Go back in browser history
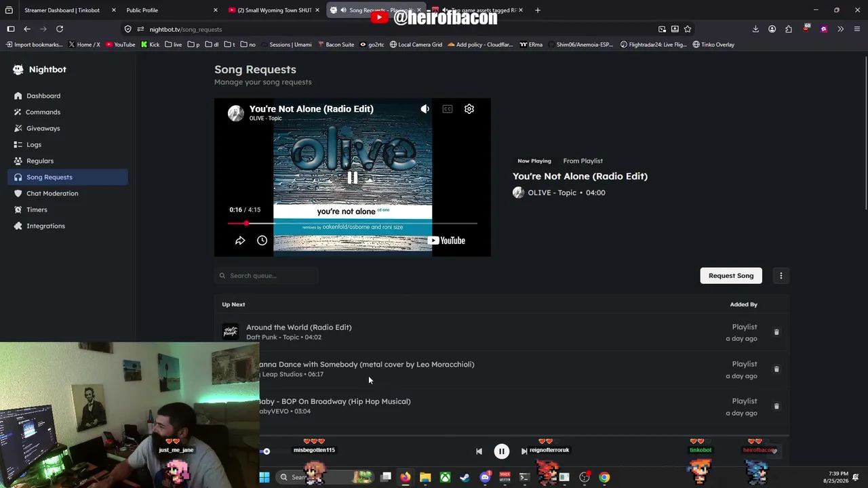 (x=27, y=29)
